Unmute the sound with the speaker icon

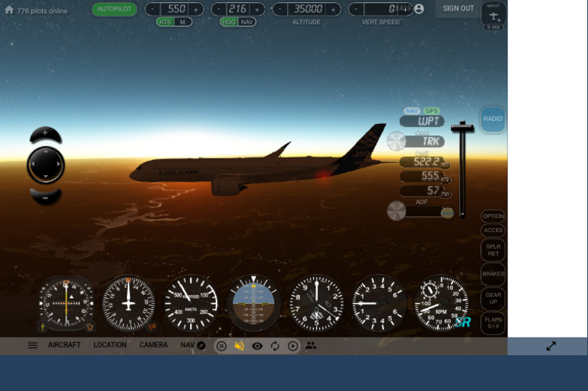pos(239,346)
